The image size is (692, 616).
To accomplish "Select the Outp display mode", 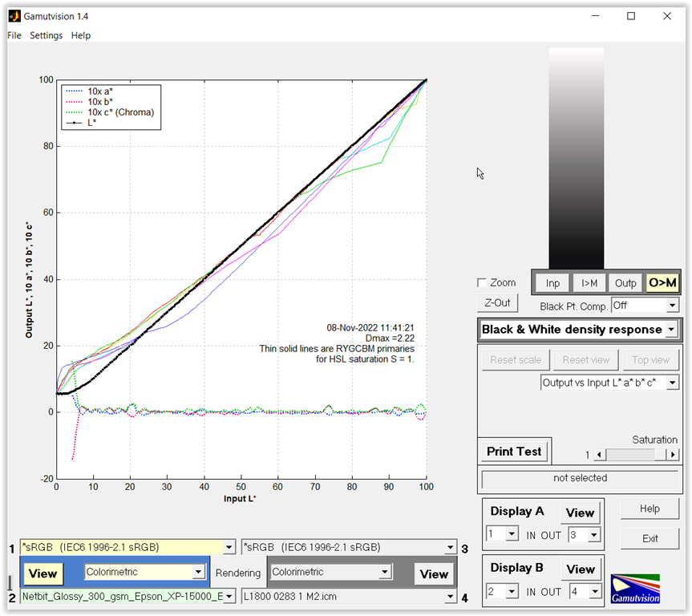I will tap(625, 282).
